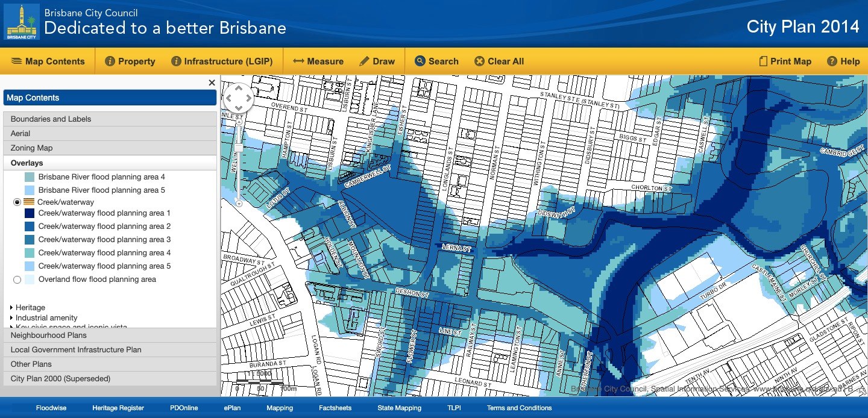Select Overland flow flood planning radio button
This screenshot has width=868, height=418.
pos(17,279)
